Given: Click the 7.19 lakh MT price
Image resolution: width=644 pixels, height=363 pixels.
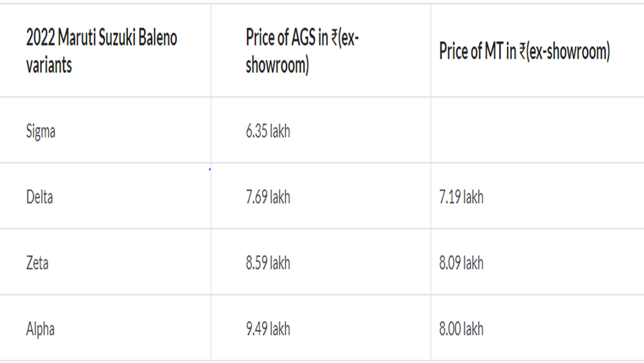Looking at the screenshot, I should 461,197.
